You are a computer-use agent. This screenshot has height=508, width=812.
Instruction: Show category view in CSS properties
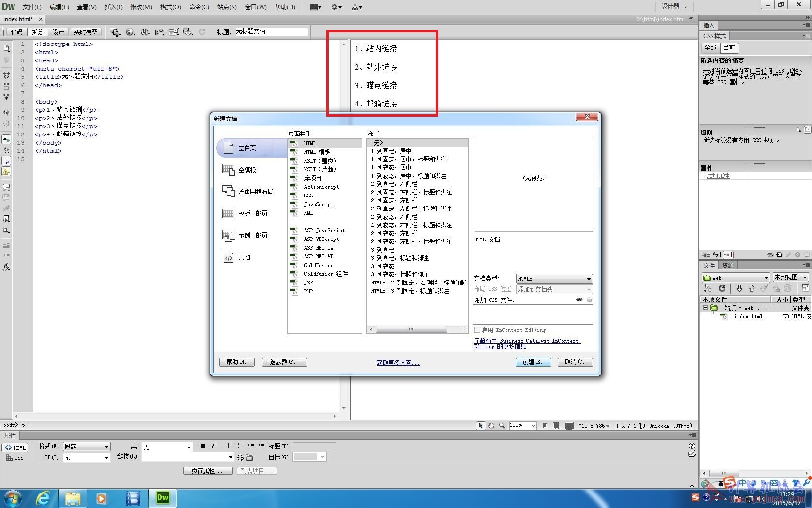[x=706, y=254]
